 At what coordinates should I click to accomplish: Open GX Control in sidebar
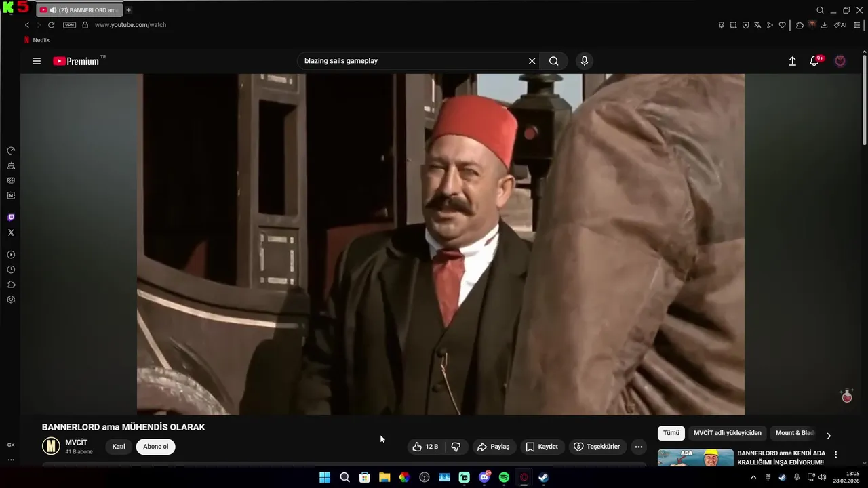pyautogui.click(x=11, y=150)
